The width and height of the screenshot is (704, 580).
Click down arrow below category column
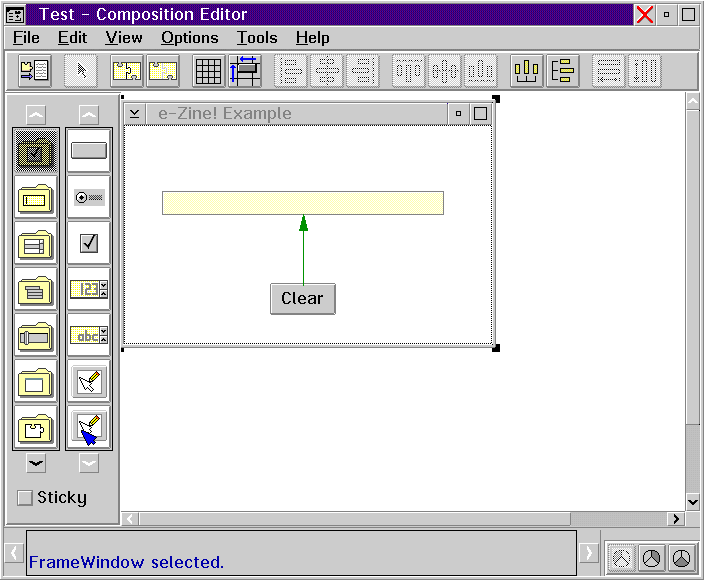(36, 463)
